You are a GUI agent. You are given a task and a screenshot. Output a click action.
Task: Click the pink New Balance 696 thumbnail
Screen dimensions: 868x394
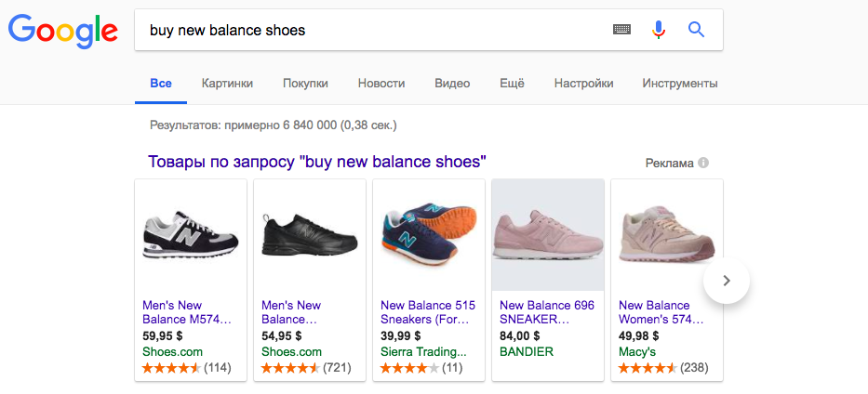[x=547, y=234]
